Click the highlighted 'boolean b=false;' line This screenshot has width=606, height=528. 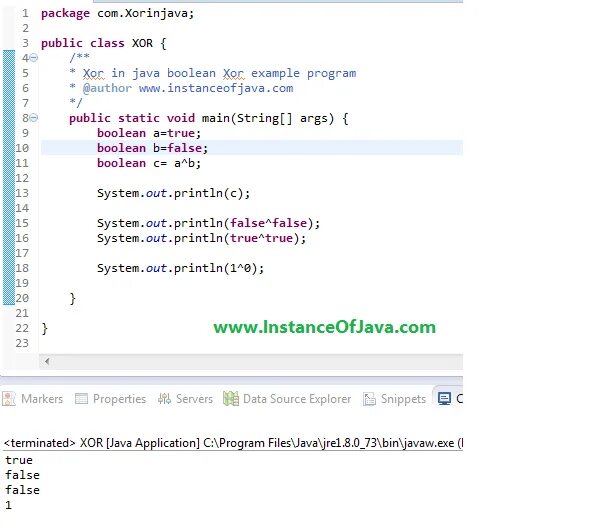pos(153,148)
